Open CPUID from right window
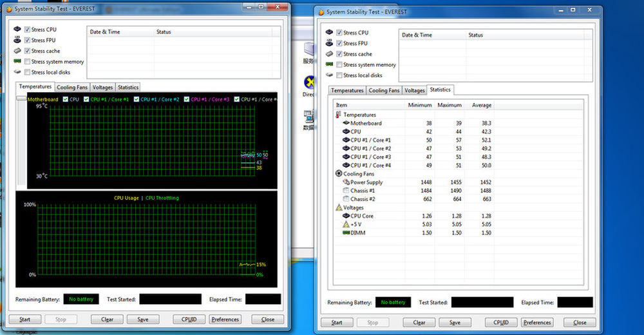644x335 pixels. pyautogui.click(x=501, y=323)
